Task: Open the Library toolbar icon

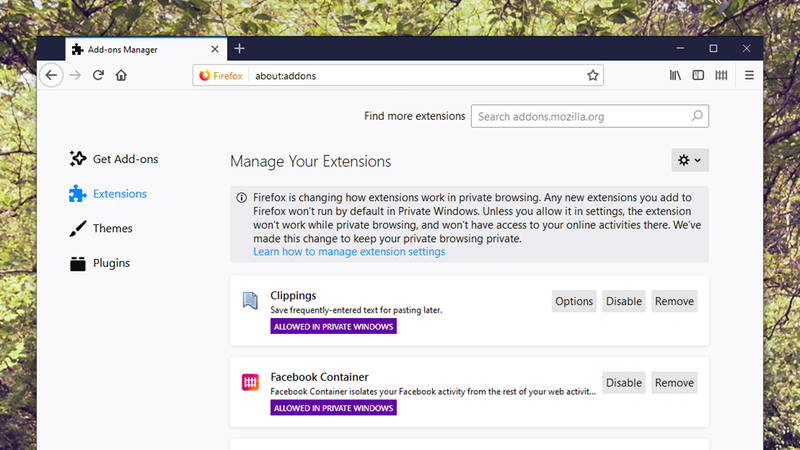Action: pos(675,76)
